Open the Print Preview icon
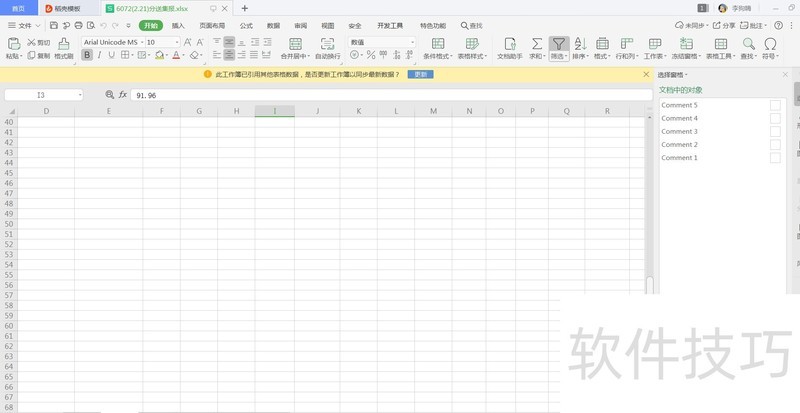800x413 pixels. [x=91, y=25]
